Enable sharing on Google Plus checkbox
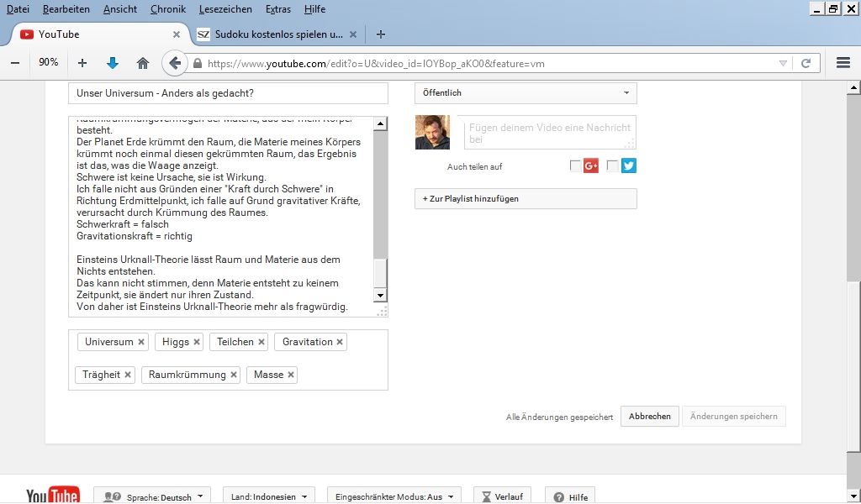 click(x=575, y=166)
